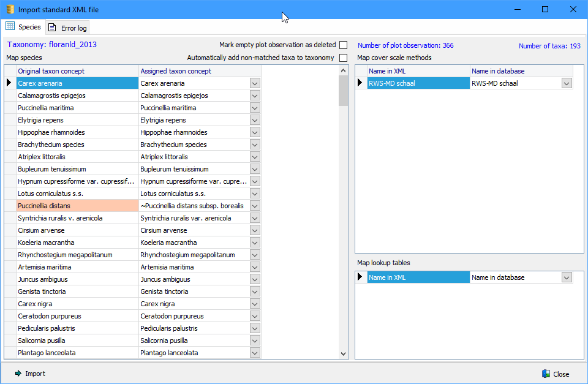The height and width of the screenshot is (384, 588).
Task: Toggle automatically add non-matched taxa checkbox
Action: point(343,58)
